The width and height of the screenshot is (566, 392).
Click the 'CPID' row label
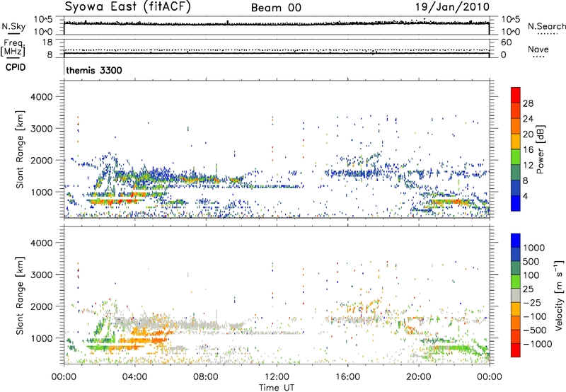coord(16,67)
